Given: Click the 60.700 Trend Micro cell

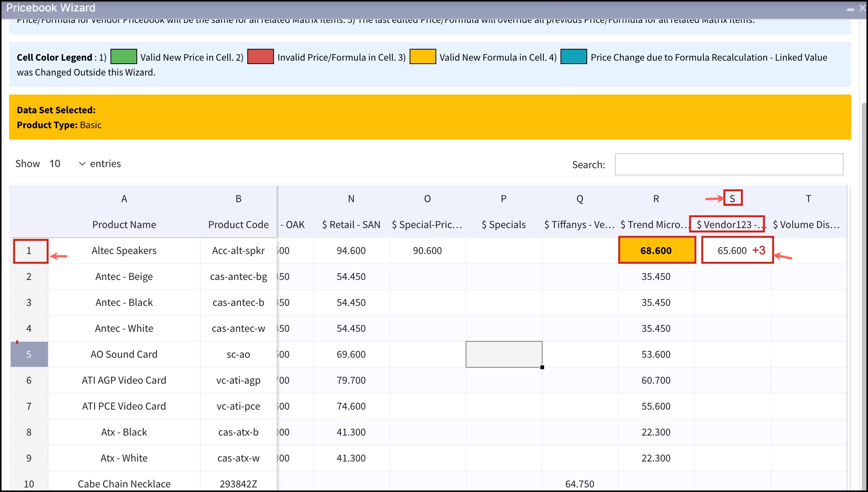Looking at the screenshot, I should [656, 381].
